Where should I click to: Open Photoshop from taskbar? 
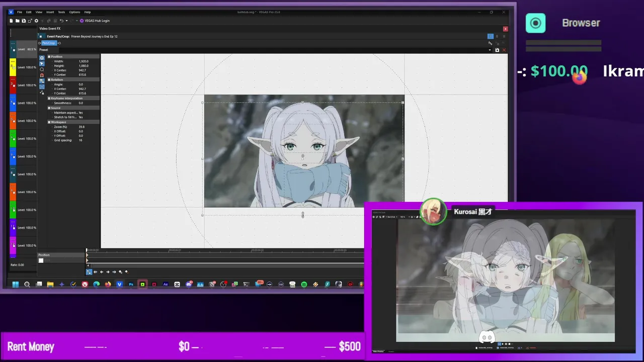click(131, 285)
